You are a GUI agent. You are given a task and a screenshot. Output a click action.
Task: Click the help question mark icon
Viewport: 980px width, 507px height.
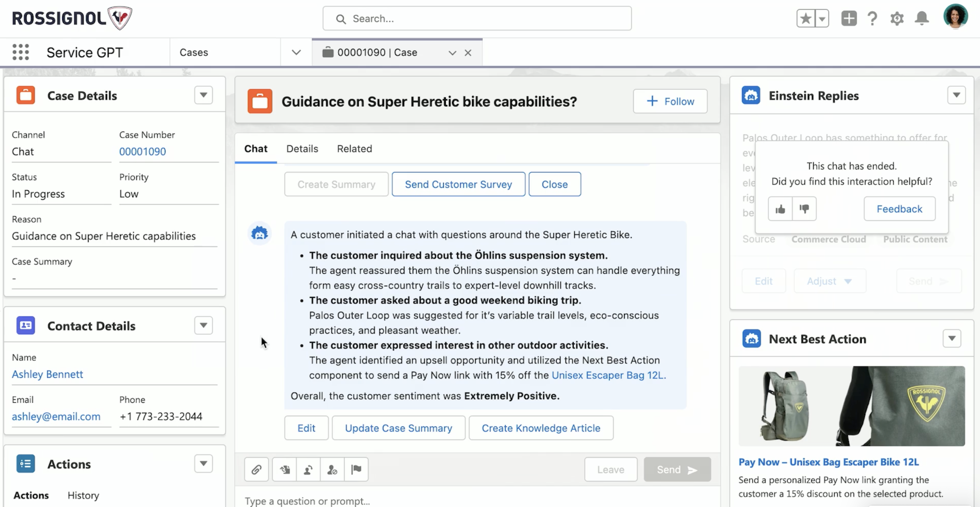coord(872,18)
